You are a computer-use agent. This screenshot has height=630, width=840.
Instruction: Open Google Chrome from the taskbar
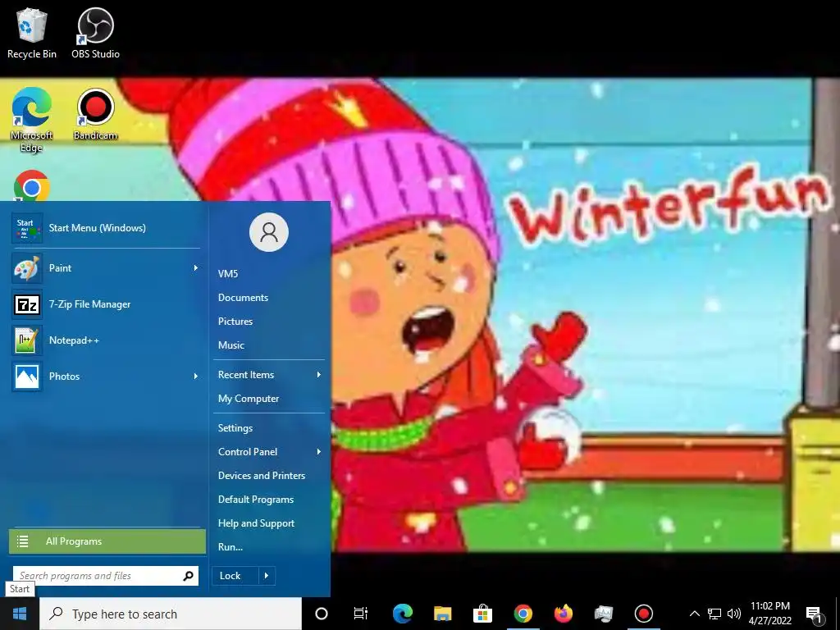(523, 614)
